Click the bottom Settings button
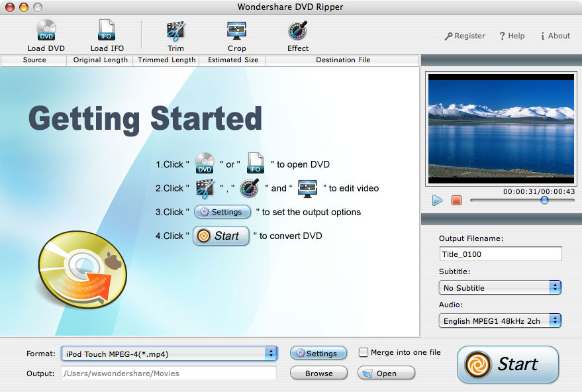This screenshot has width=582, height=392. (x=318, y=354)
